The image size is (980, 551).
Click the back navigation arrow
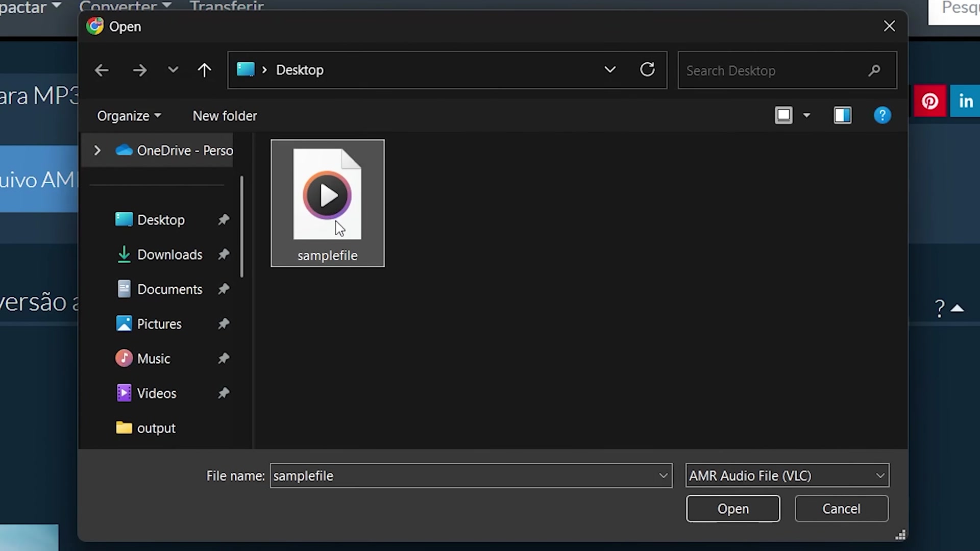pyautogui.click(x=102, y=70)
